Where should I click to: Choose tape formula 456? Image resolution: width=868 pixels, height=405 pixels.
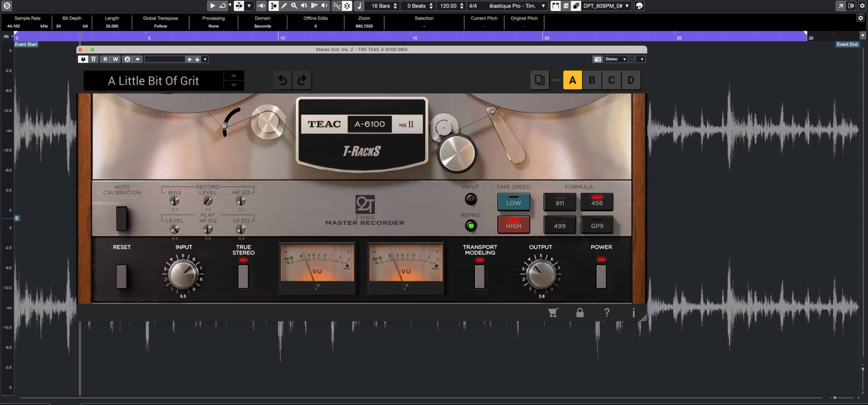(597, 202)
